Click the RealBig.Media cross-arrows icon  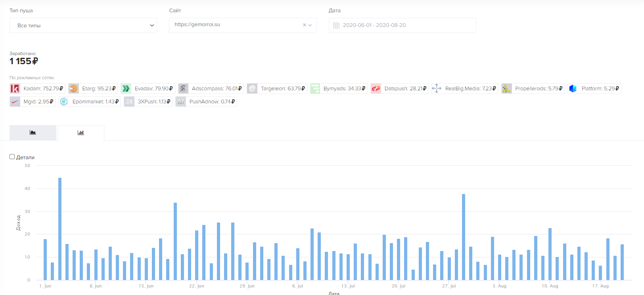[x=436, y=89]
